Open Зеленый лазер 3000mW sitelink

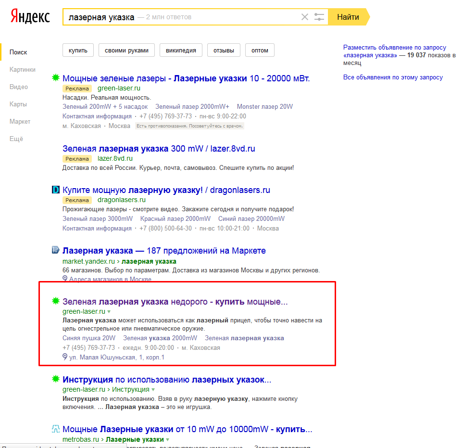[98, 218]
